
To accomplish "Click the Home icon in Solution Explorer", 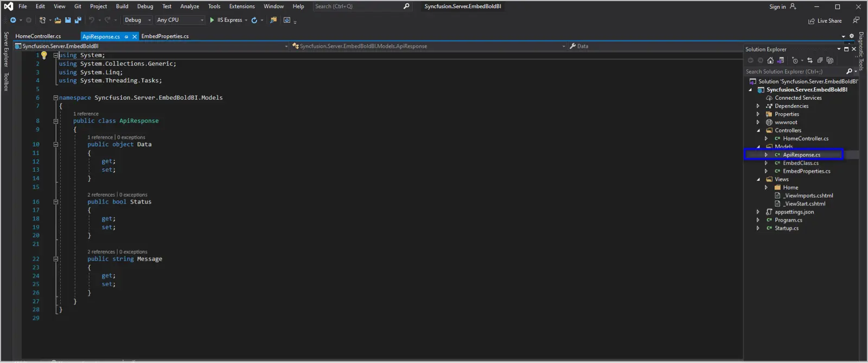I will (x=770, y=60).
